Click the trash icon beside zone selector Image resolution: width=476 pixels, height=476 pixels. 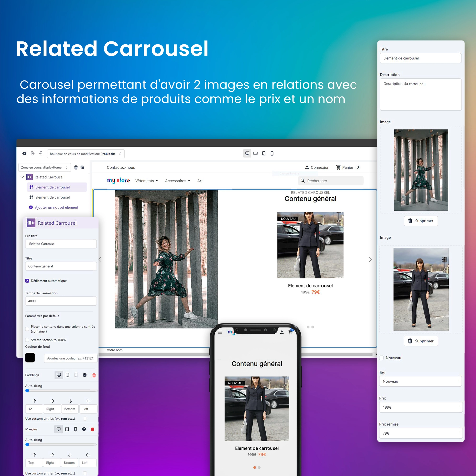(x=76, y=167)
